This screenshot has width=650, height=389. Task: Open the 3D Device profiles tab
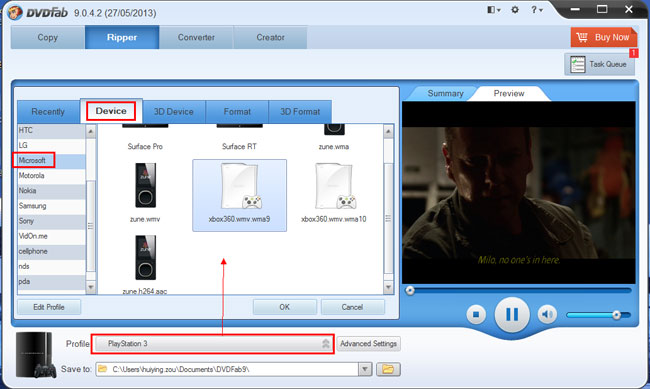[x=174, y=112]
